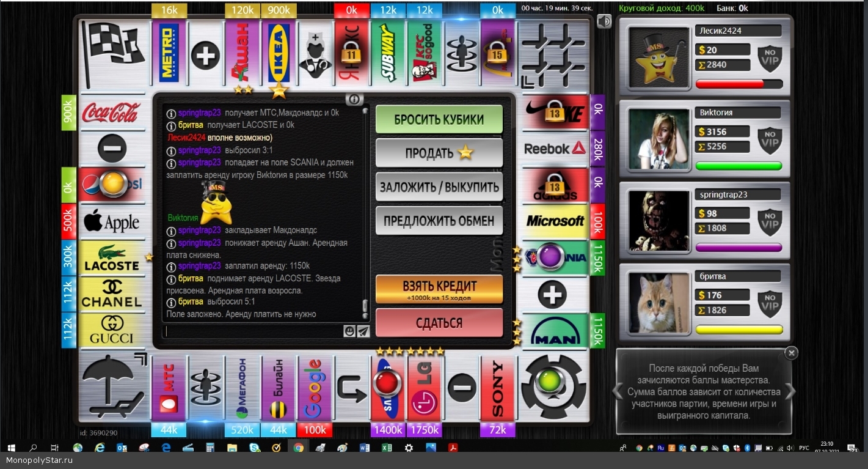868x469 pixels.
Task: Select the Ашан property cell
Action: click(242, 53)
